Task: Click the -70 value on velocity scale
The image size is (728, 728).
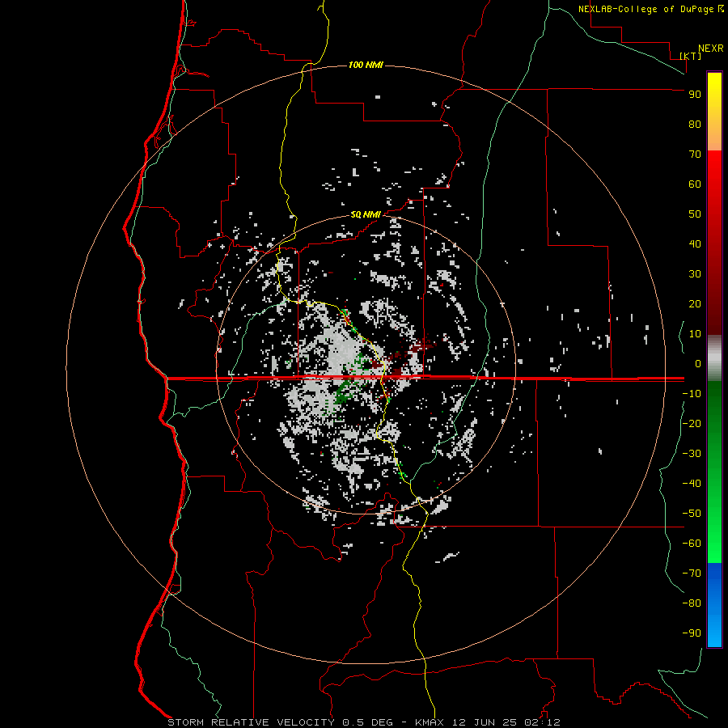Action: click(692, 574)
